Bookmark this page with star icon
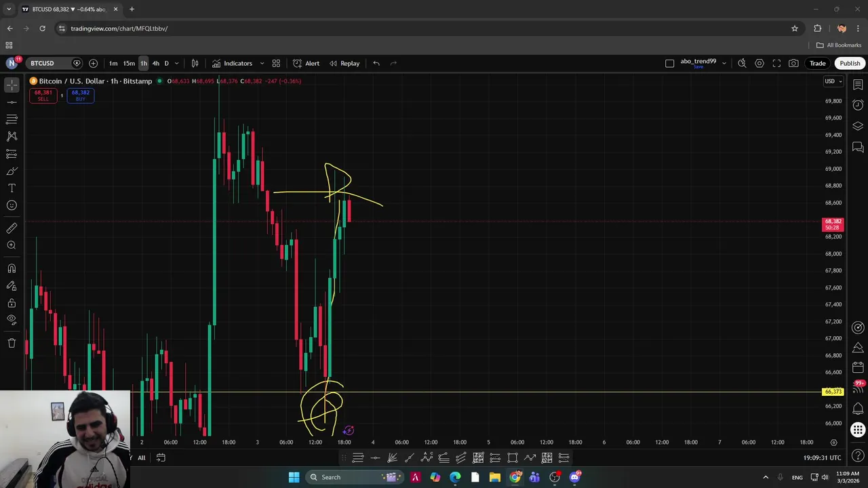This screenshot has width=868, height=488. pyautogui.click(x=795, y=28)
